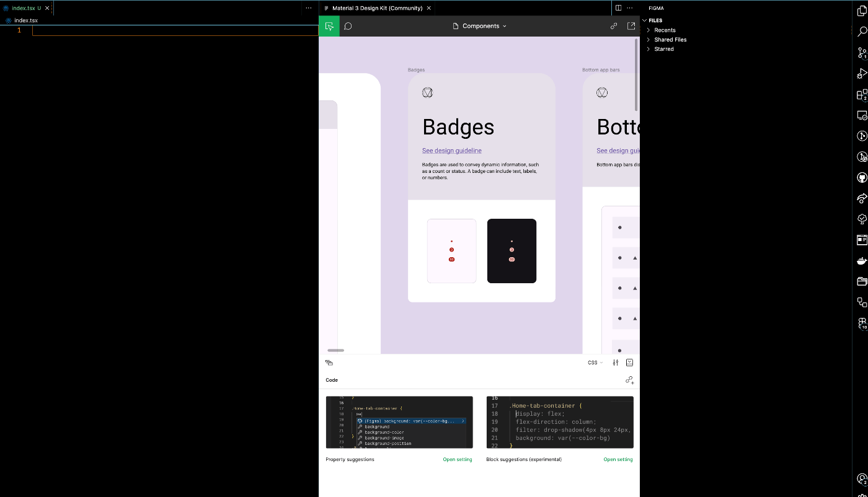The height and width of the screenshot is (497, 868).
Task: Open Run and Debug in the activity bar
Action: (862, 74)
